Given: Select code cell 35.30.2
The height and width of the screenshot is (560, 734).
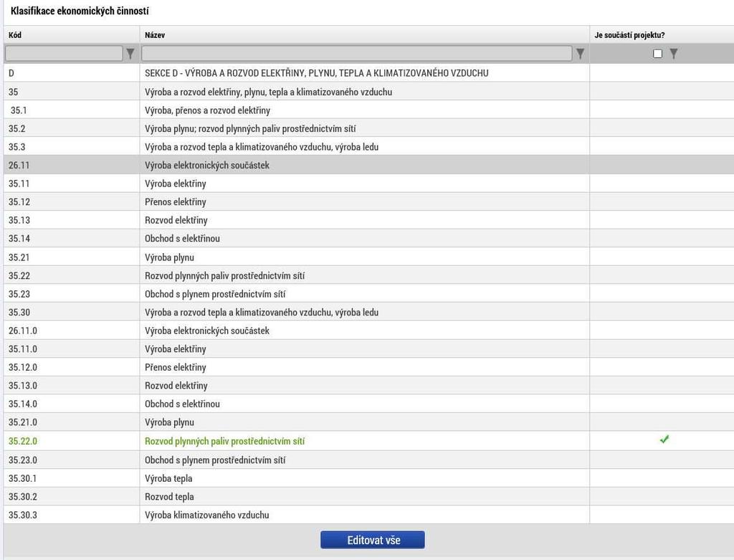Looking at the screenshot, I should 22,496.
